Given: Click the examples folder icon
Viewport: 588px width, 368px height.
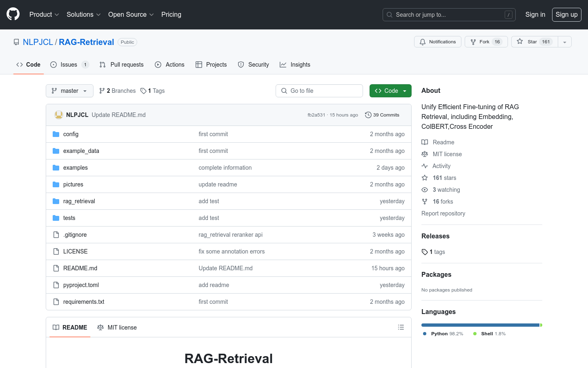Looking at the screenshot, I should (x=56, y=168).
